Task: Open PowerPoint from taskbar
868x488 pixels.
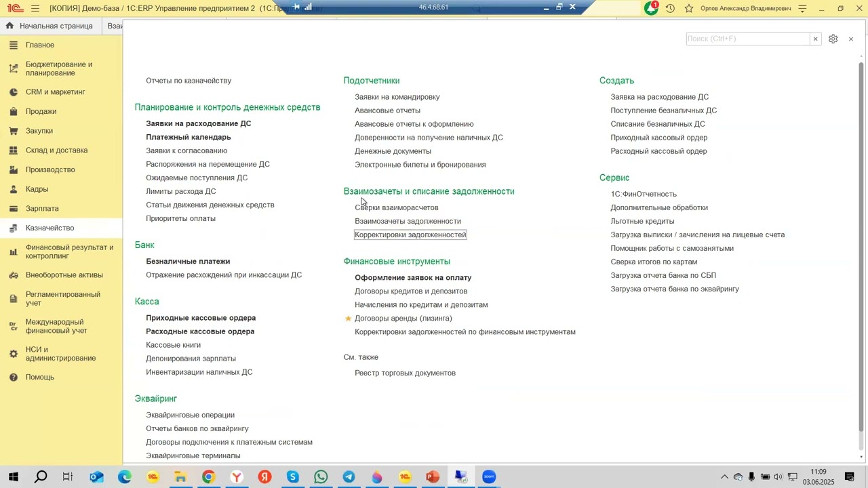Action: (x=433, y=477)
